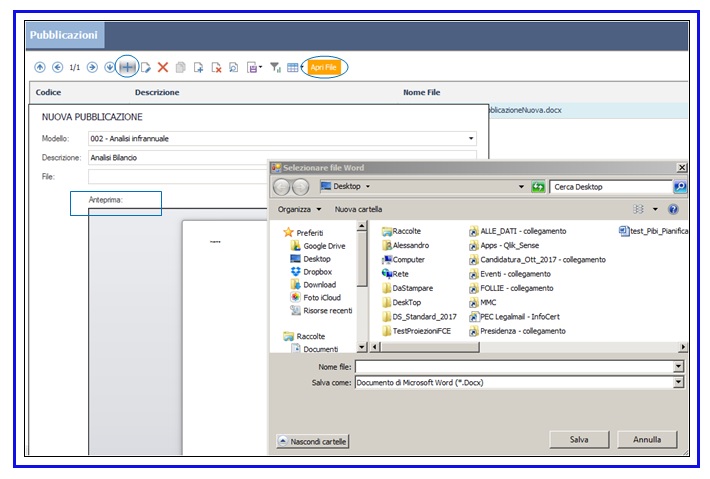Go back in the file dialog
The height and width of the screenshot is (479, 710).
pos(282,187)
